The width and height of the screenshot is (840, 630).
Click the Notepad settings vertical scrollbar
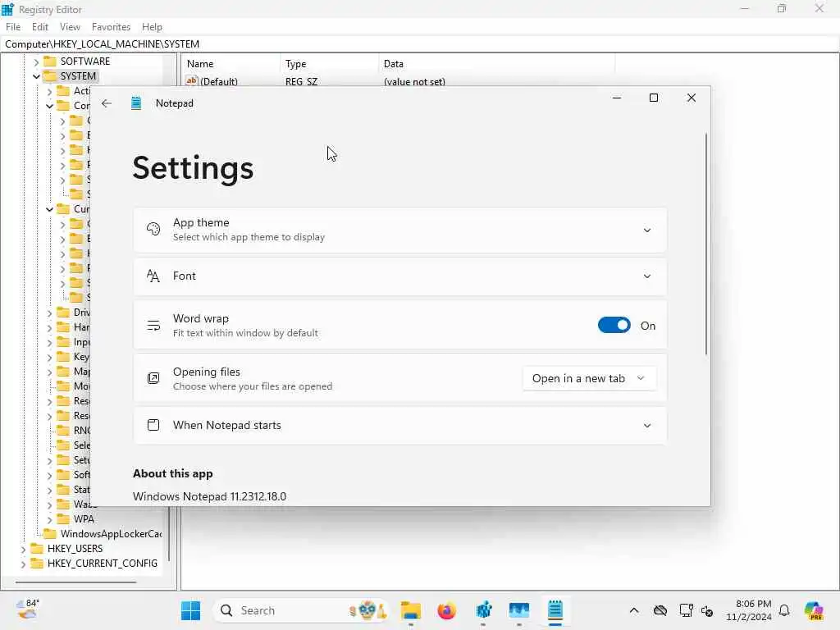coord(706,244)
